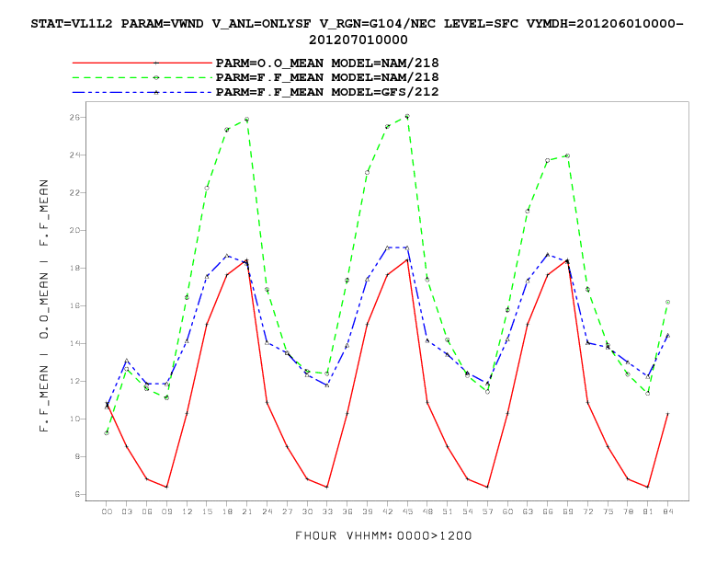The width and height of the screenshot is (728, 563).
Task: Click x-axis tick label 54
Action: coord(468,511)
